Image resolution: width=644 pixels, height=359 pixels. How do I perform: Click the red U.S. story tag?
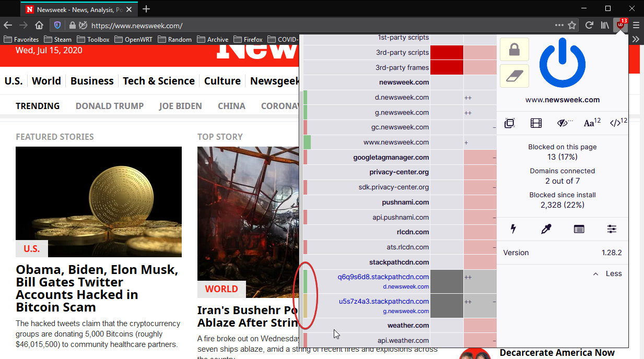(32, 248)
